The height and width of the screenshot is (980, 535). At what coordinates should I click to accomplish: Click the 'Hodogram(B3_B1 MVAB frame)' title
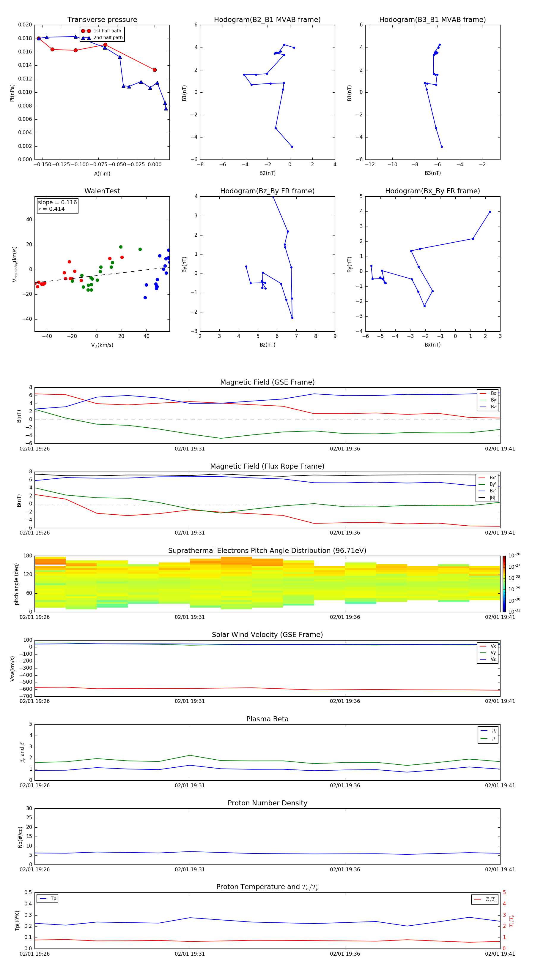(x=432, y=20)
